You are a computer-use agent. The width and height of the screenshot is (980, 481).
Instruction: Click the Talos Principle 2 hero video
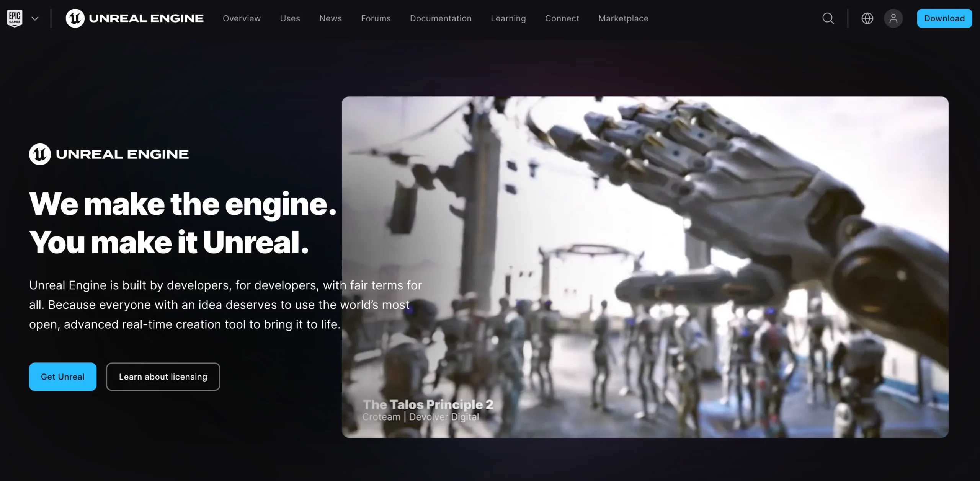click(645, 267)
